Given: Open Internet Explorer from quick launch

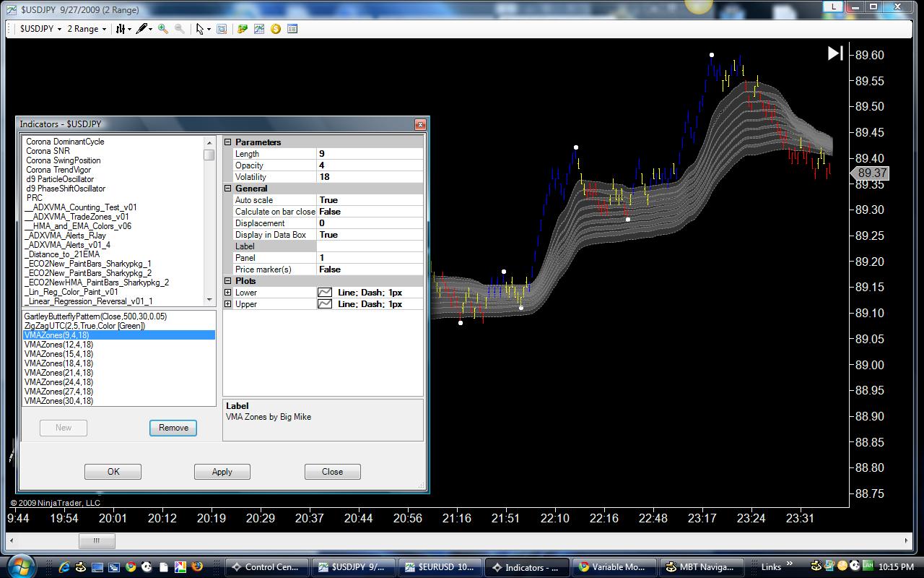Looking at the screenshot, I should click(65, 567).
